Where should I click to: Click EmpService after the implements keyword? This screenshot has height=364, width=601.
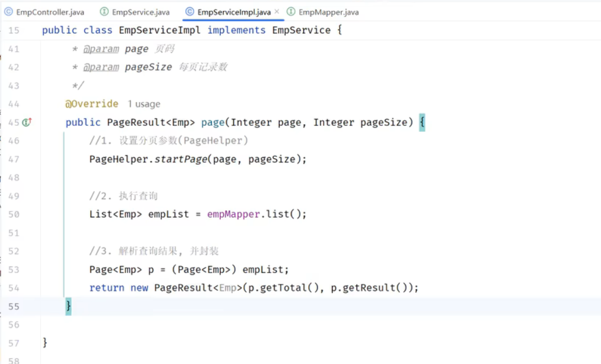pyautogui.click(x=301, y=30)
